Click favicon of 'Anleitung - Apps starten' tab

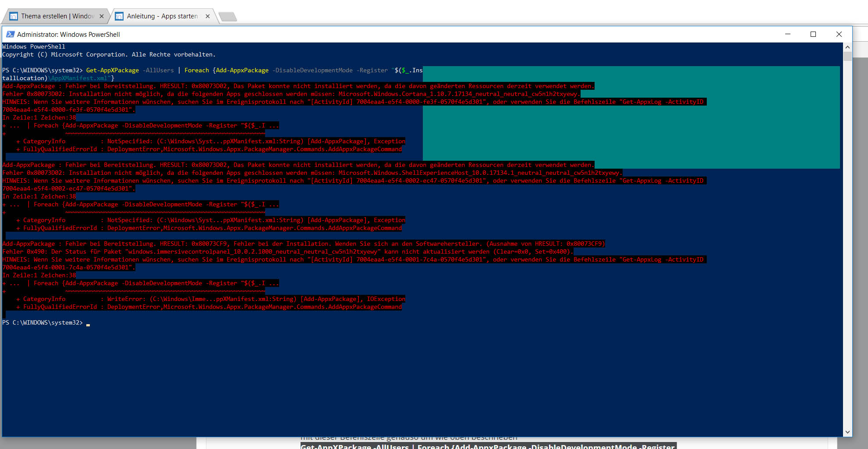coord(119,16)
